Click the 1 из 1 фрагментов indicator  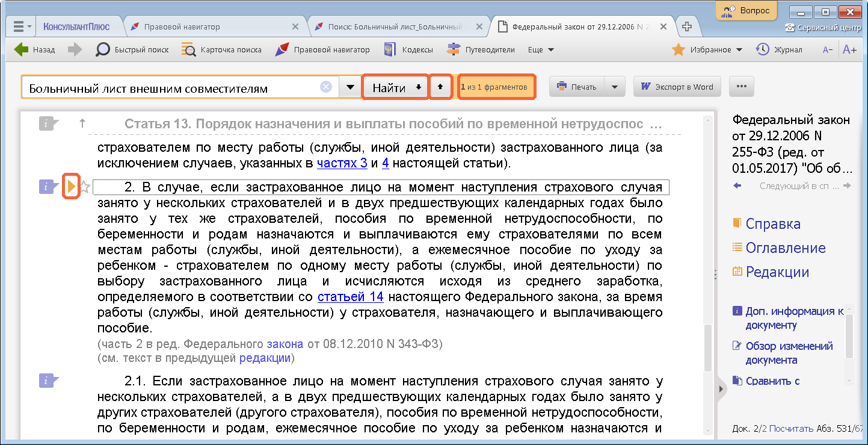click(x=497, y=87)
